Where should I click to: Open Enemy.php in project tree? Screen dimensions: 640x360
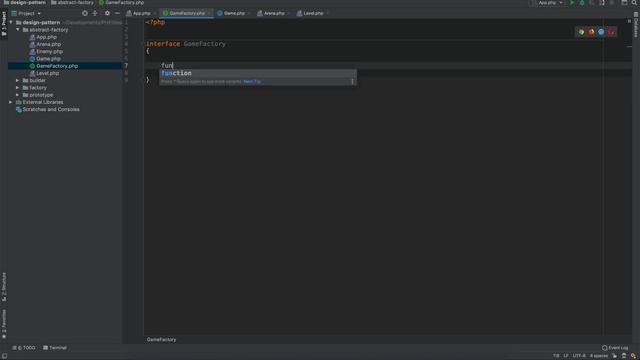pyautogui.click(x=49, y=51)
